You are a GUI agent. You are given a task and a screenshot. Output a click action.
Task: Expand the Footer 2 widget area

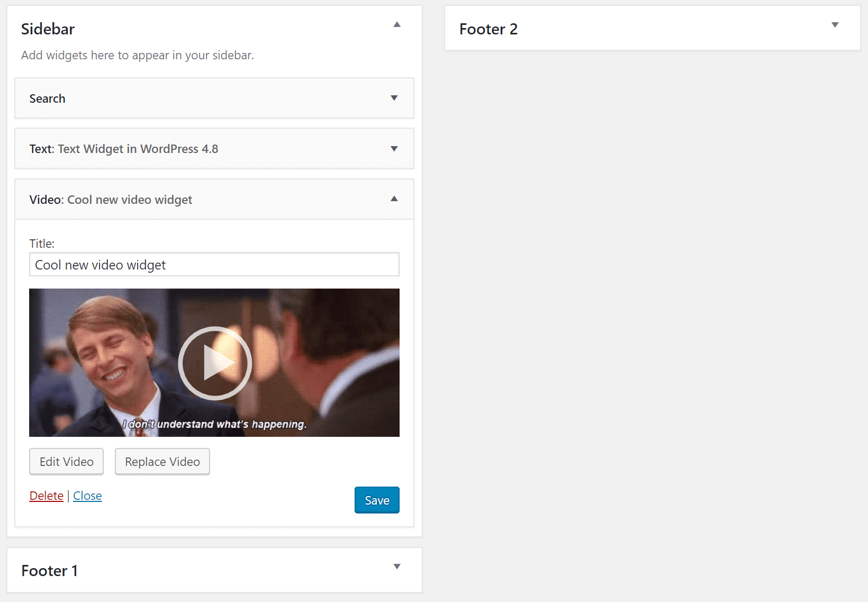pos(835,24)
